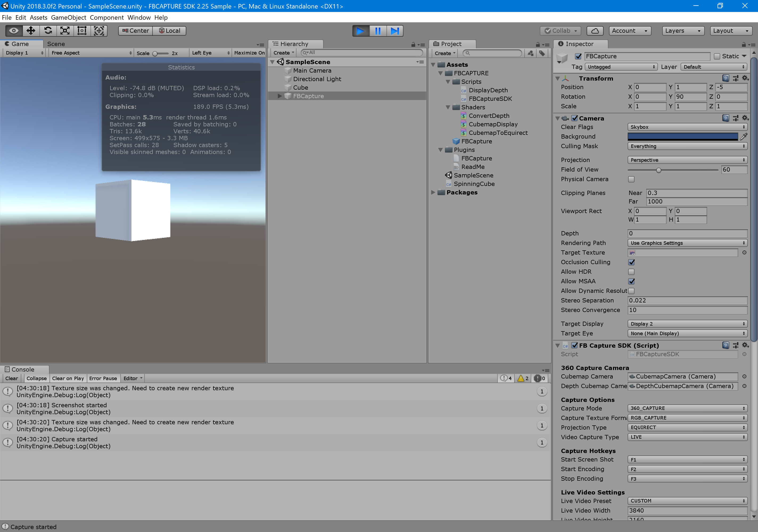Uncheck Occlusion Culling checkbox

[631, 262]
